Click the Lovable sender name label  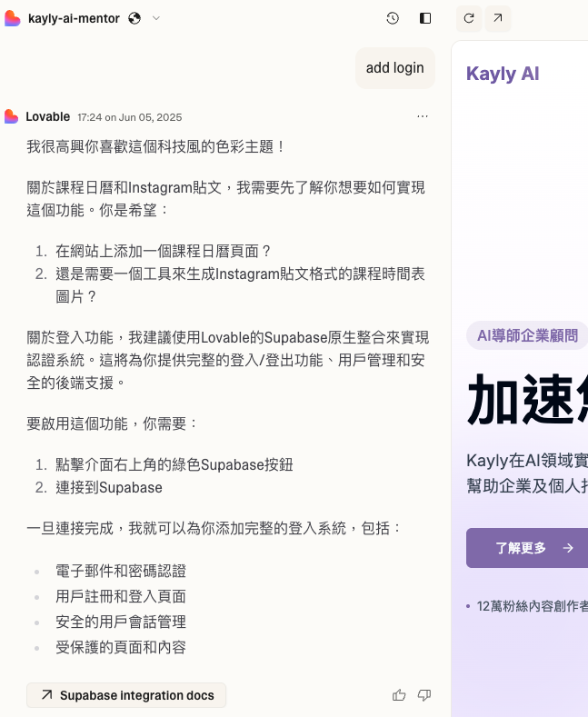47,117
